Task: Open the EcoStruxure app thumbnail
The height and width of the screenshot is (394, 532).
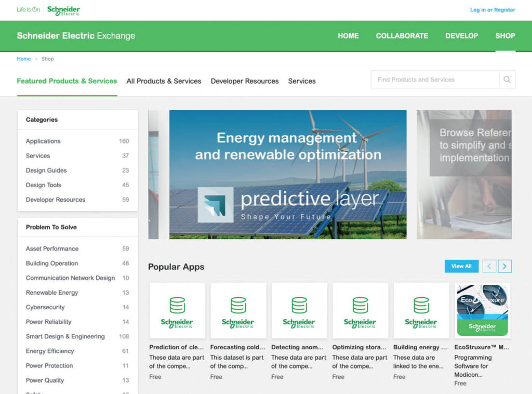Action: [x=482, y=311]
